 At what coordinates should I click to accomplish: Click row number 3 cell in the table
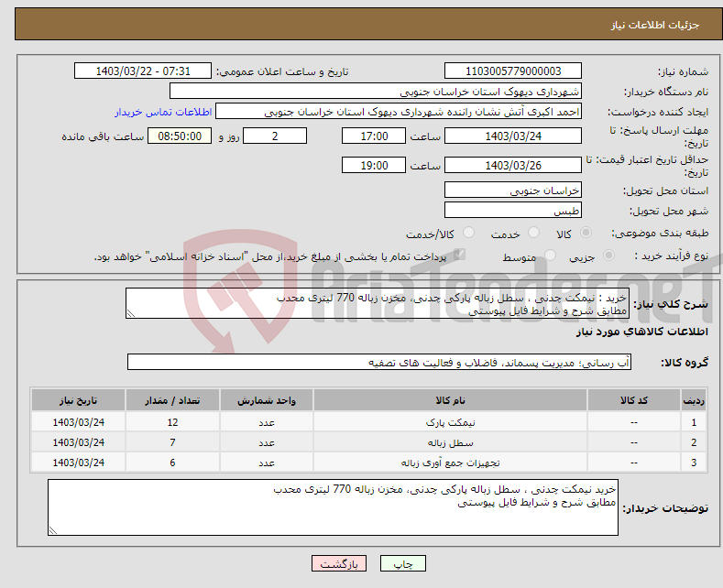pyautogui.click(x=694, y=463)
